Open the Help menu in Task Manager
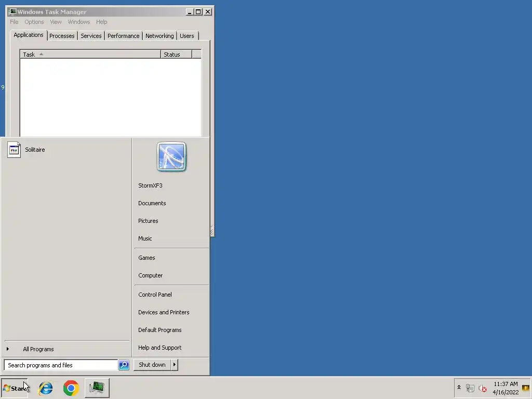The height and width of the screenshot is (399, 532). [x=101, y=22]
